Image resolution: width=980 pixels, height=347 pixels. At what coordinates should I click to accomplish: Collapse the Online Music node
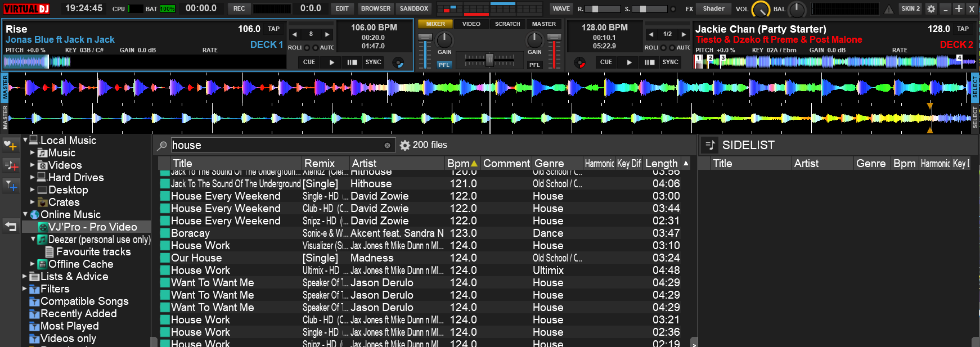[25, 214]
